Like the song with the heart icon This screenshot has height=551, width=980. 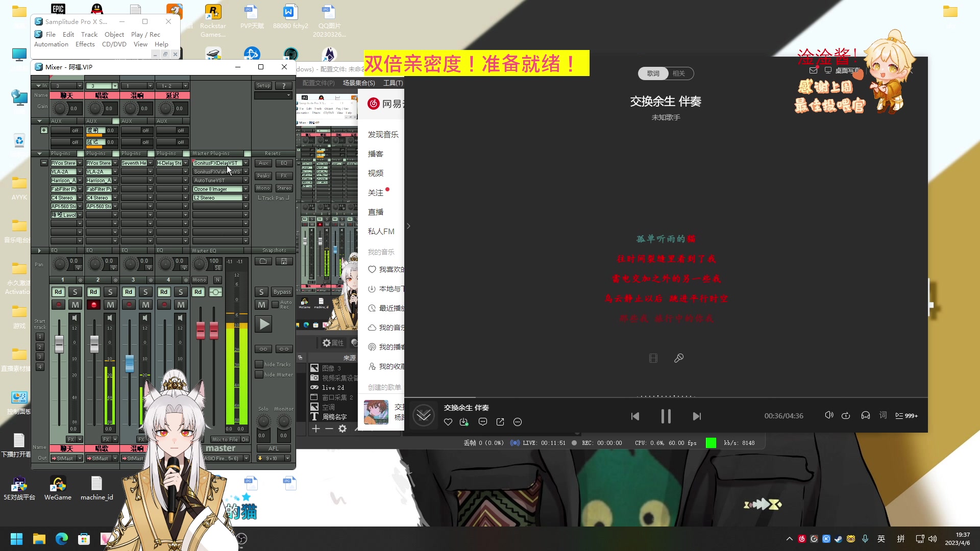point(448,422)
